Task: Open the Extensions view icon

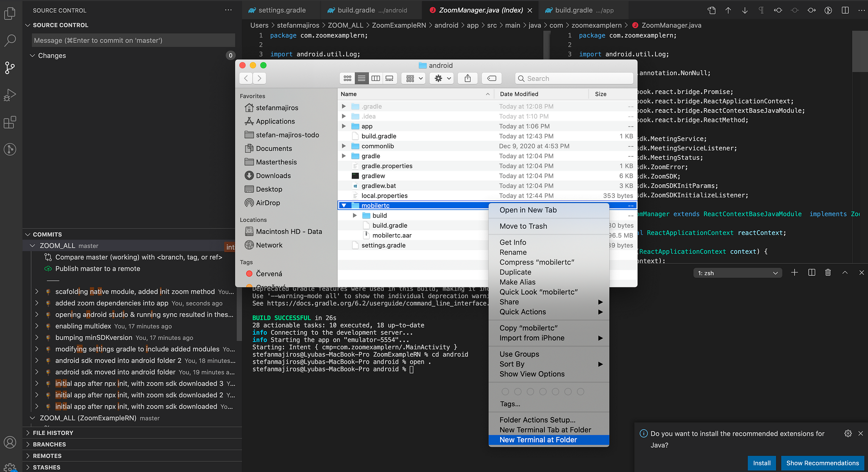Action: (10, 122)
